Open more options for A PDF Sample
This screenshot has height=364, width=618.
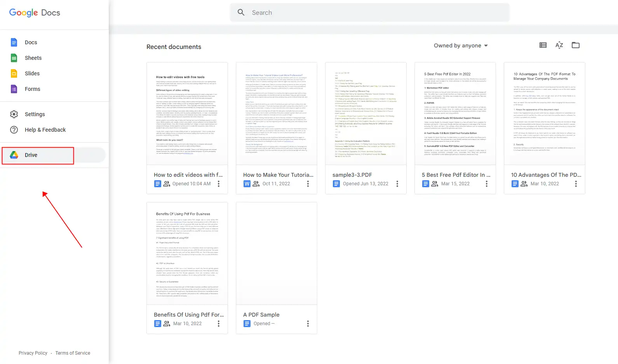click(308, 324)
